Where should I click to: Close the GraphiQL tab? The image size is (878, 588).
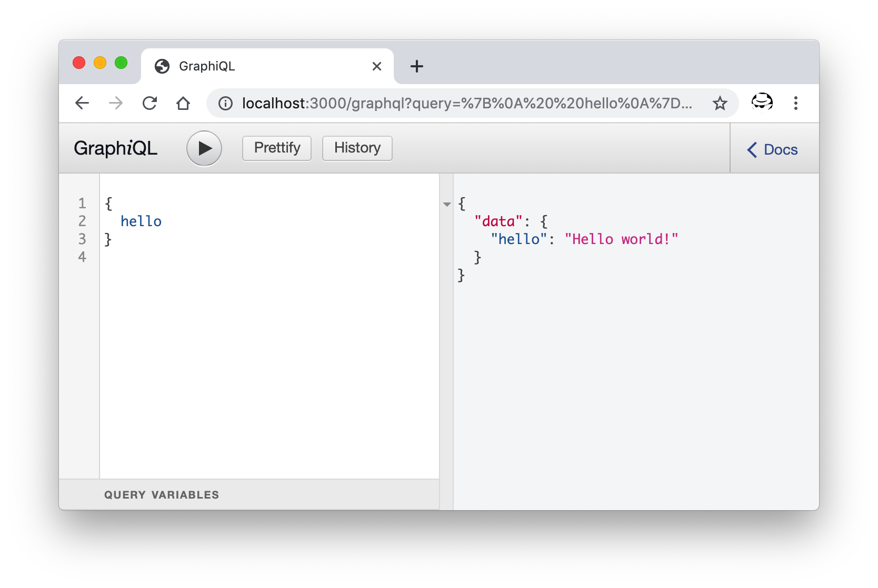pyautogui.click(x=377, y=66)
